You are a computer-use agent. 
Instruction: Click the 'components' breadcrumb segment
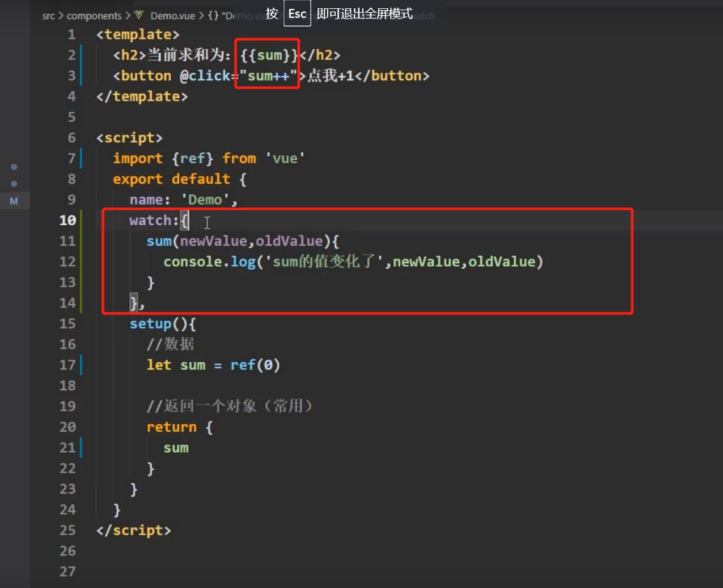click(x=94, y=16)
